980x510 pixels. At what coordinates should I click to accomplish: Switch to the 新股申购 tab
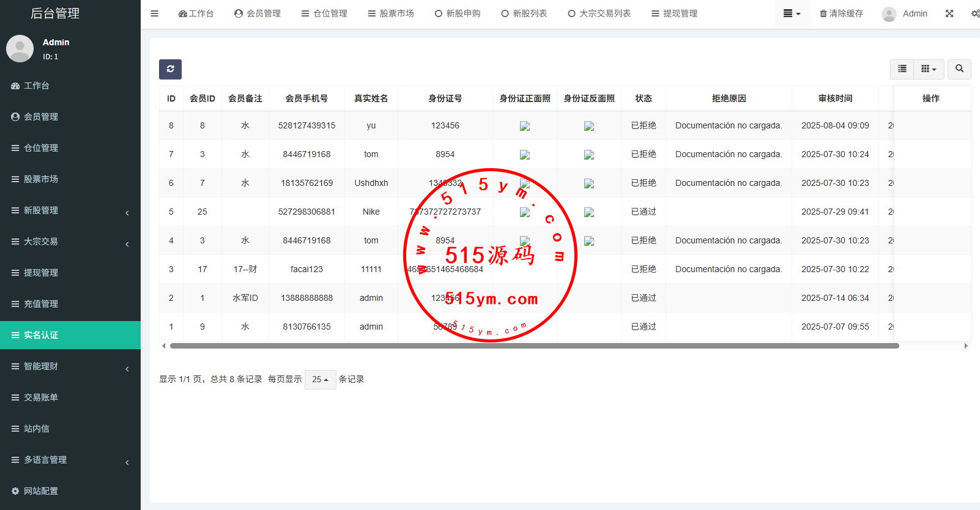pos(458,13)
